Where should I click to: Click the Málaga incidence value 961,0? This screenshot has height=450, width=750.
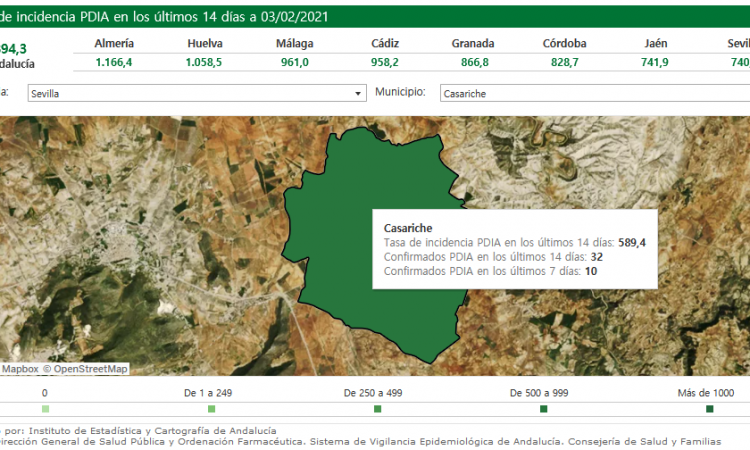click(x=295, y=62)
